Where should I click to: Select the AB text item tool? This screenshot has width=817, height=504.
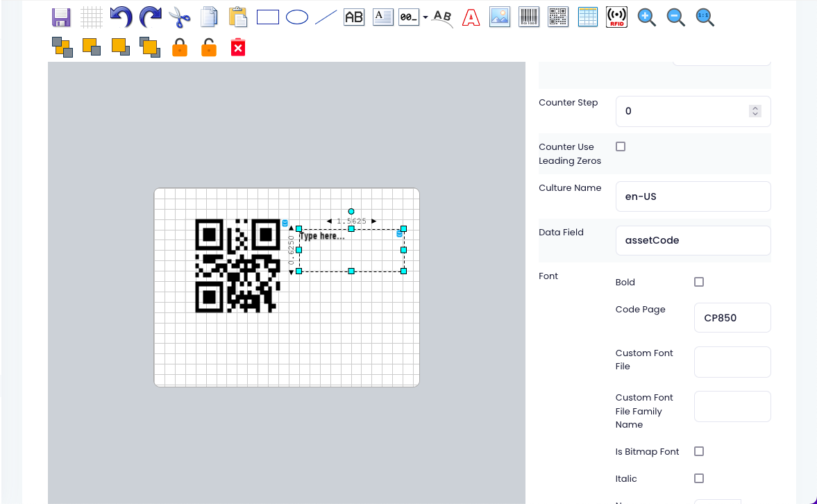[354, 17]
